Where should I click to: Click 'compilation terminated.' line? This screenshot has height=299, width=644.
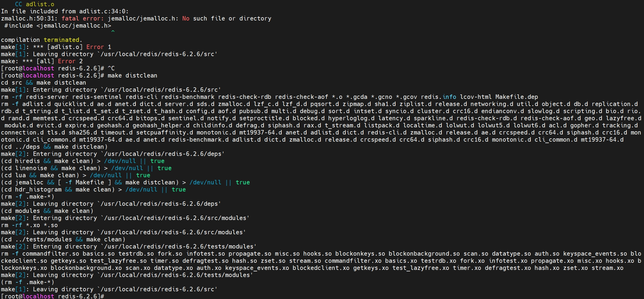click(42, 40)
